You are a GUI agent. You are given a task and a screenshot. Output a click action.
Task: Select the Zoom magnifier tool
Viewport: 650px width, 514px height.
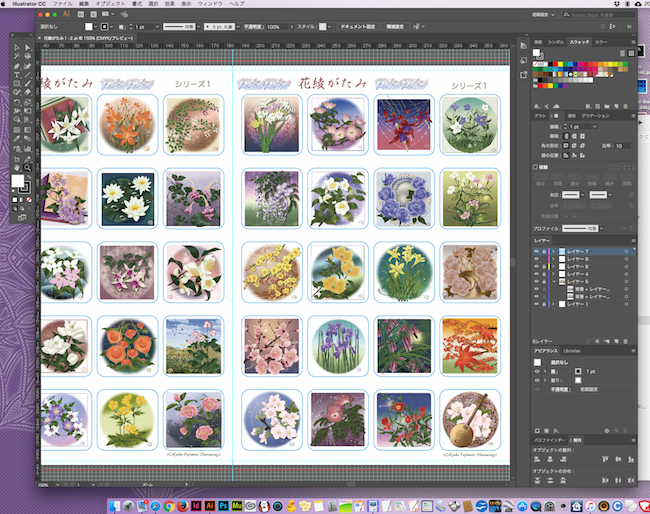click(x=28, y=168)
